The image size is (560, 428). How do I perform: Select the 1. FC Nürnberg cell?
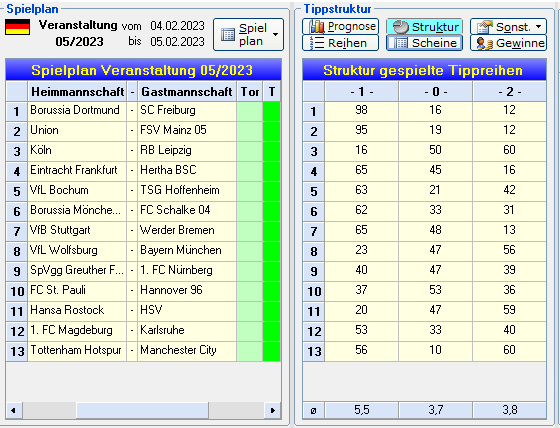click(187, 272)
